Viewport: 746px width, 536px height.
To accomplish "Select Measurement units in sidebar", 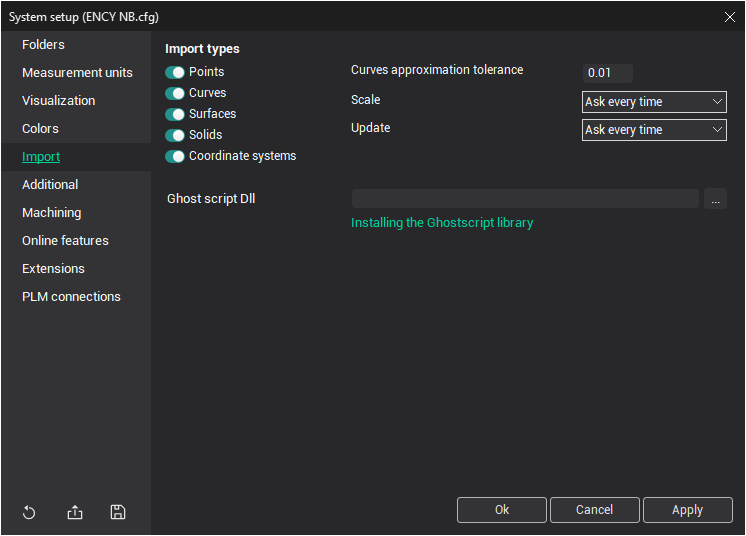I will click(77, 73).
